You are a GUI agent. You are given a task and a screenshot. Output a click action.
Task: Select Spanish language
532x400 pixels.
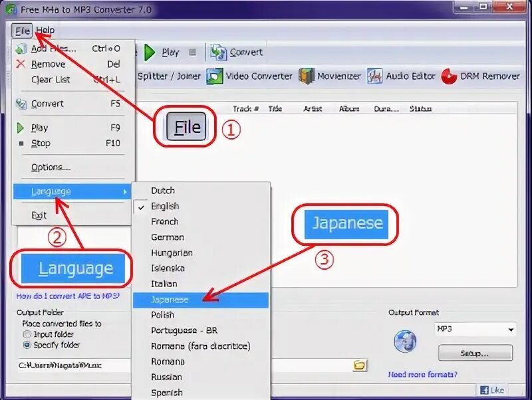201,393
